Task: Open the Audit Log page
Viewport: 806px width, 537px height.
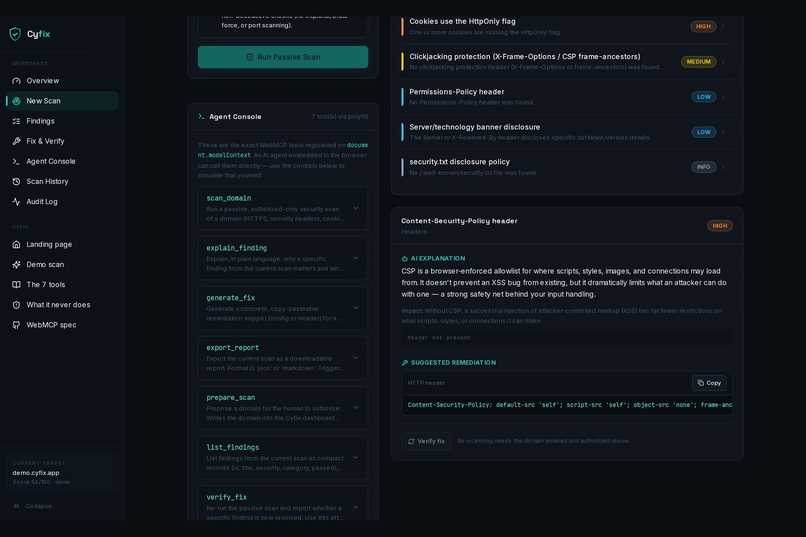Action: pyautogui.click(x=62, y=202)
